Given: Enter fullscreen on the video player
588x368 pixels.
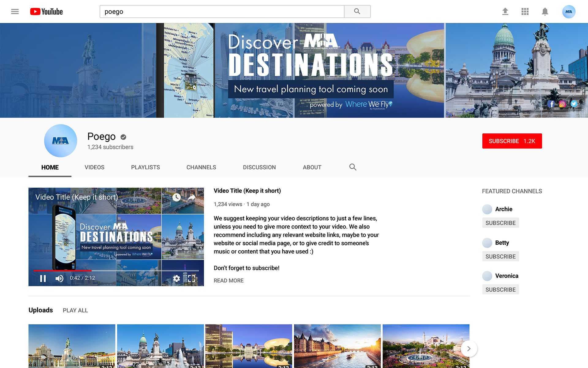Looking at the screenshot, I should click(191, 278).
